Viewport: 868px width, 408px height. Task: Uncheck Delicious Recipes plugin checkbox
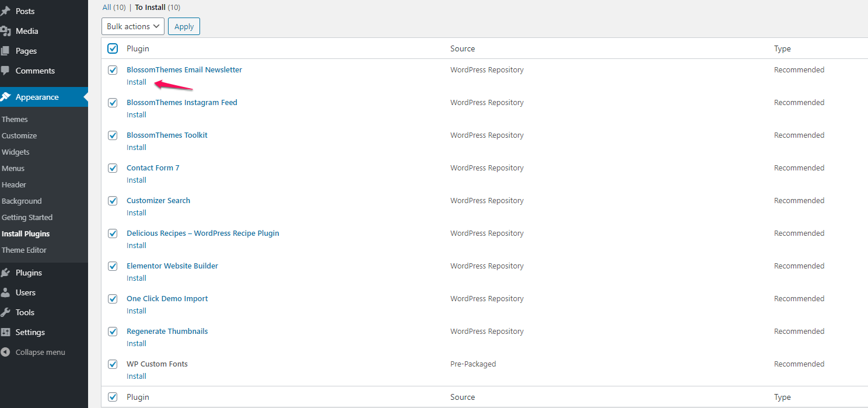(x=113, y=233)
